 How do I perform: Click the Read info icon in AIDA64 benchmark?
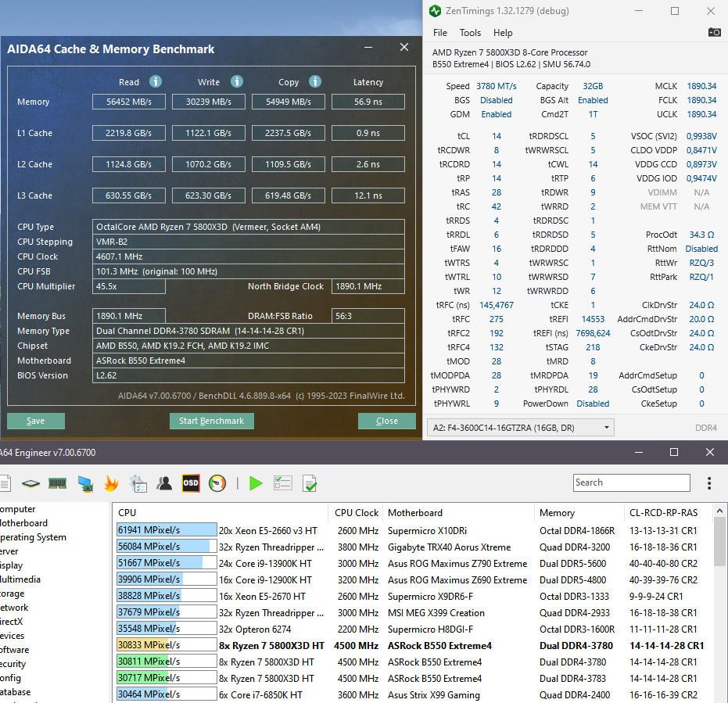[x=156, y=82]
